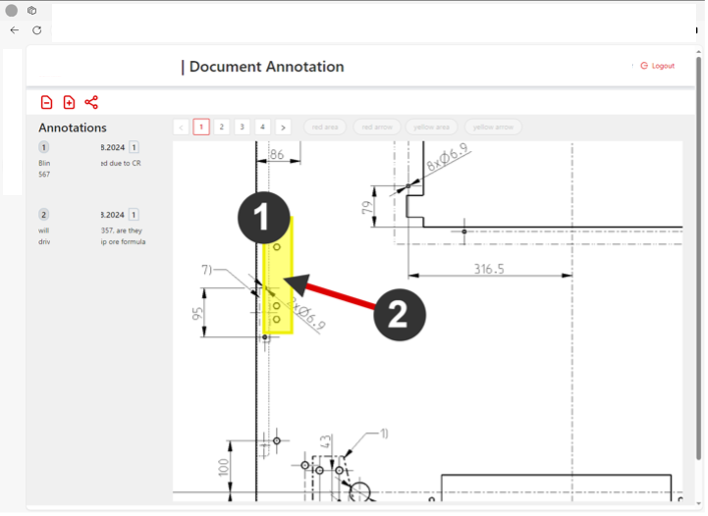Click the 95 dimension on the drawing
Screen dimensions: 708x516
[197, 314]
